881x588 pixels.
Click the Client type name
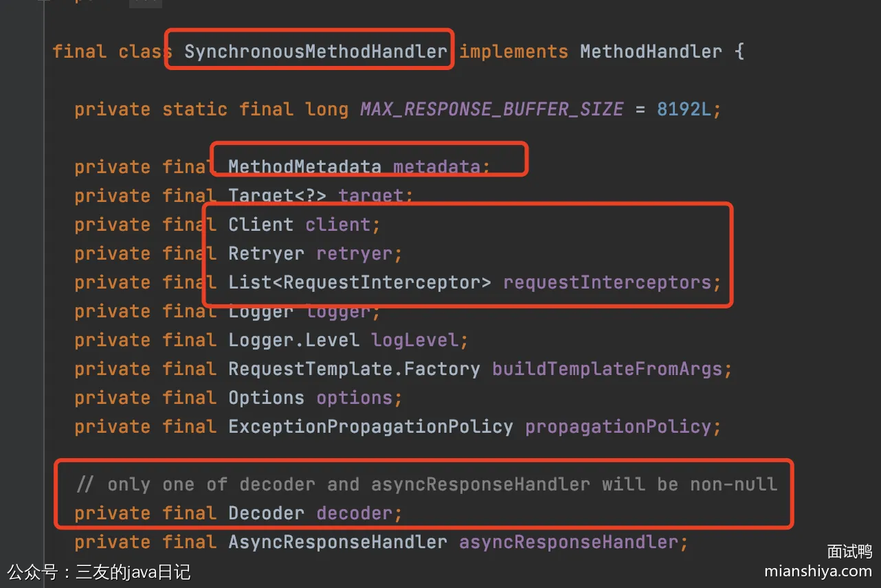click(260, 225)
